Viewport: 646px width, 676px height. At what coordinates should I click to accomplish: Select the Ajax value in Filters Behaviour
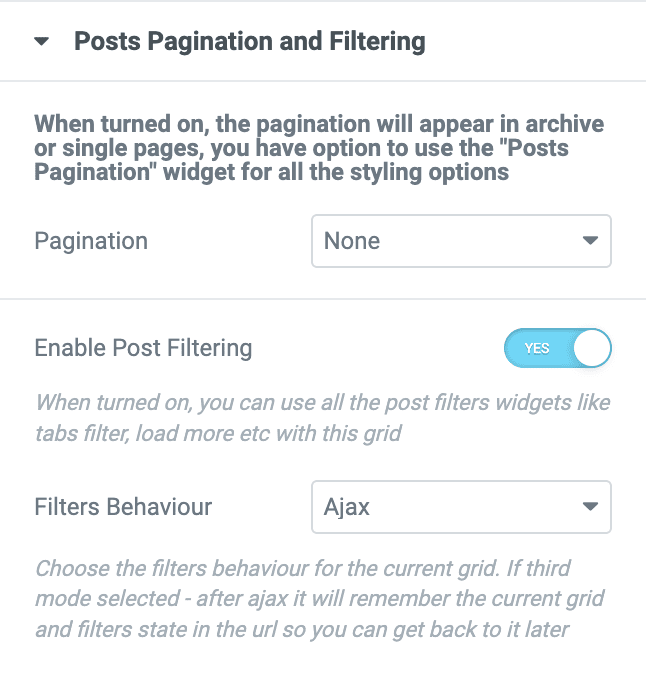(347, 507)
